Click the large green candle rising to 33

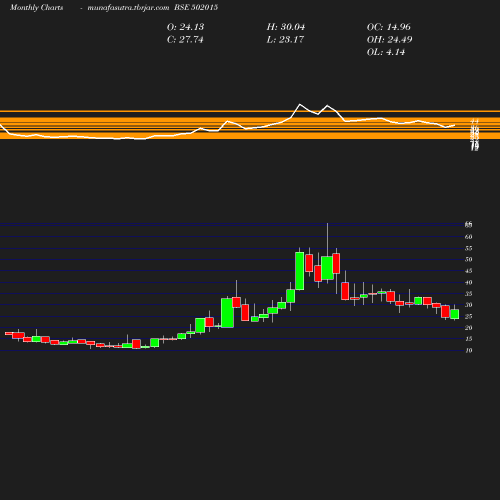227,313
